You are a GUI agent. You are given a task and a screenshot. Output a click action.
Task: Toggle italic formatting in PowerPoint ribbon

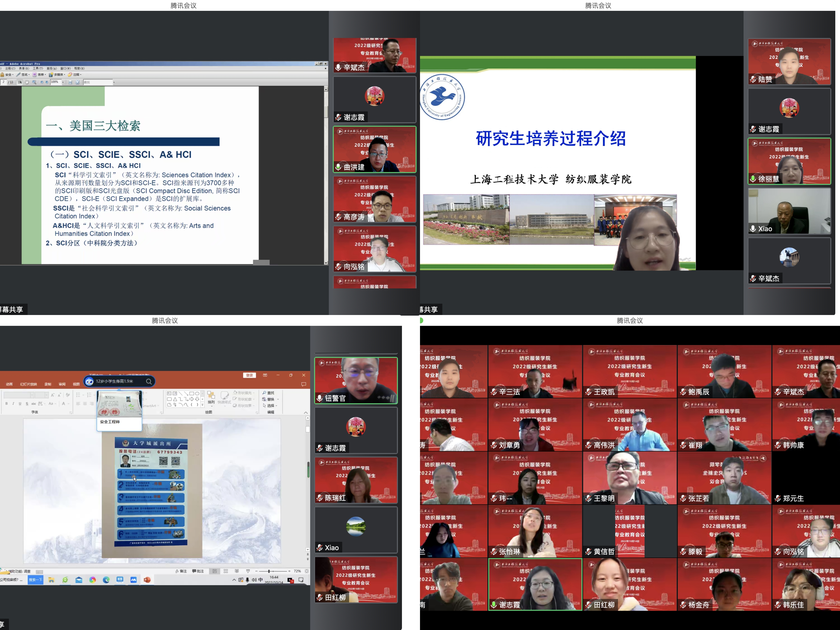(x=13, y=404)
